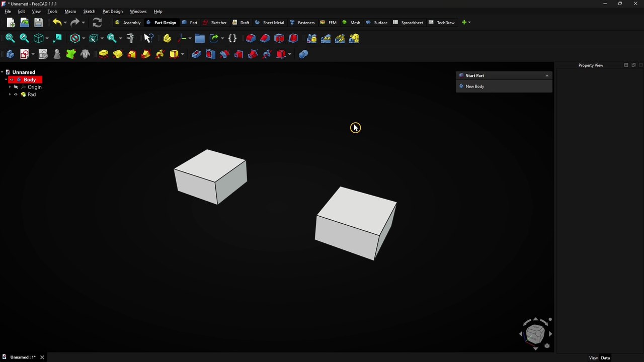Image resolution: width=644 pixels, height=362 pixels.
Task: Toggle hidden eye of Origin
Action: [x=16, y=87]
